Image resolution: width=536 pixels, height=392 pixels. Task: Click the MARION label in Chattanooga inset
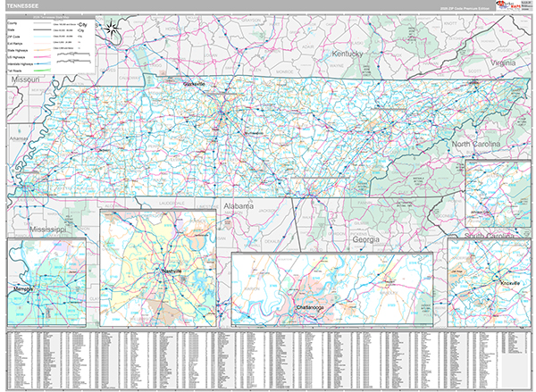click(252, 289)
